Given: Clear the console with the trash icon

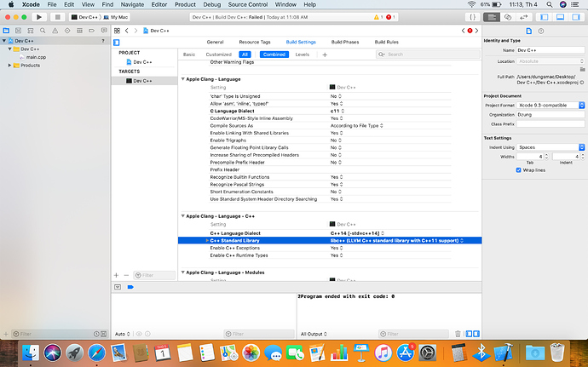Looking at the screenshot, I should point(458,334).
